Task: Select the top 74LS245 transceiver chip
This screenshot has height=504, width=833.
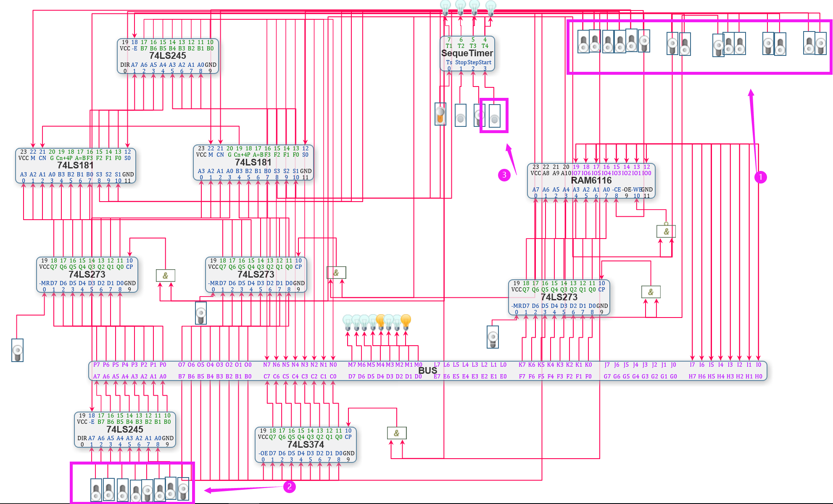Action: (x=167, y=55)
